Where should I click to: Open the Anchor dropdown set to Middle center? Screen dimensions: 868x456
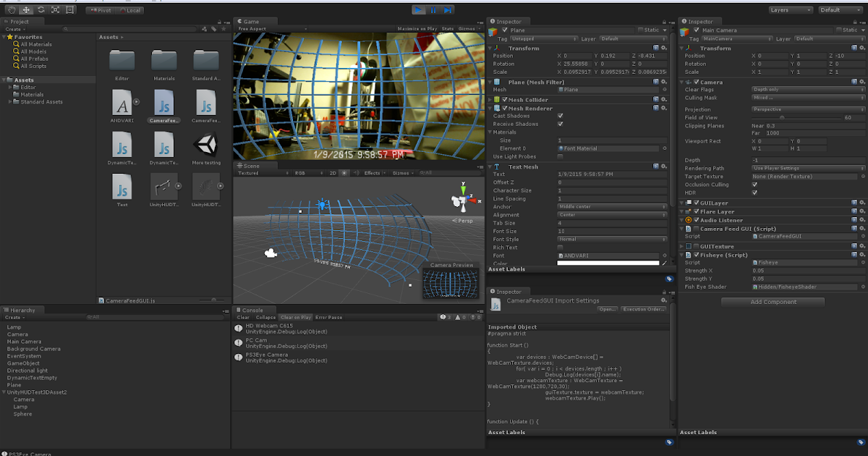point(612,208)
